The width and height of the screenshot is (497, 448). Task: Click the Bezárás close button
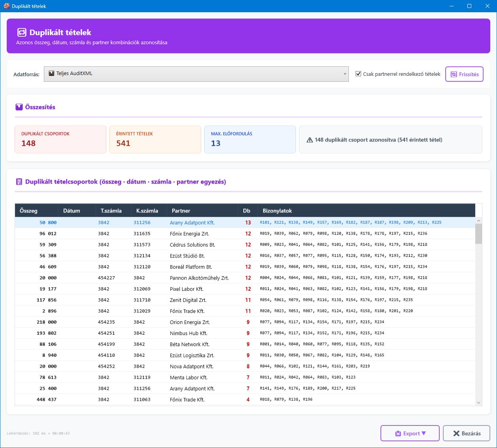tap(466, 433)
